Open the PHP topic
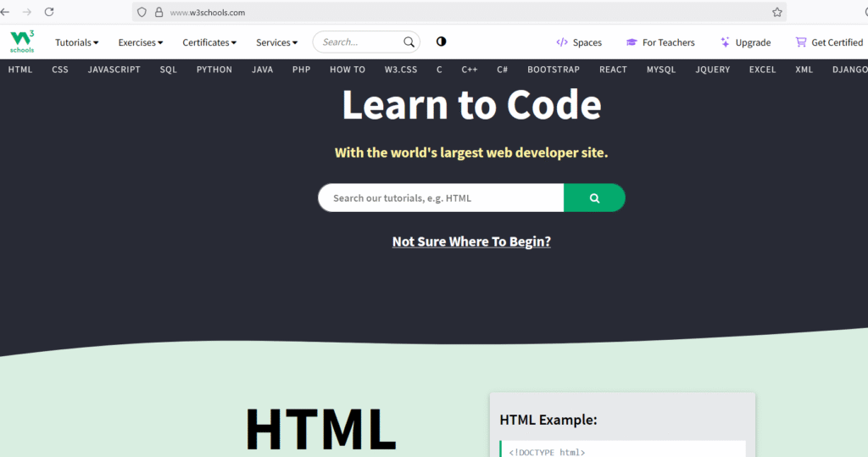Image resolution: width=868 pixels, height=457 pixels. click(x=301, y=70)
